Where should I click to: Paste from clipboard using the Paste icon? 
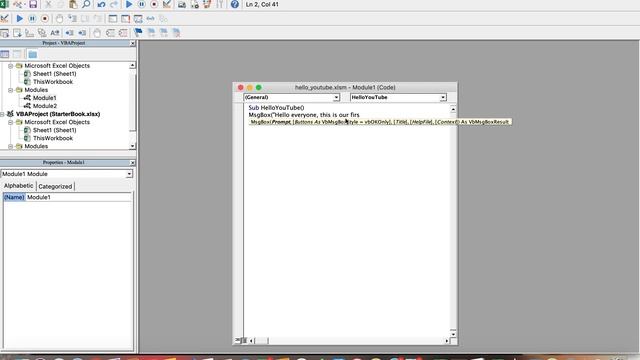click(x=73, y=4)
